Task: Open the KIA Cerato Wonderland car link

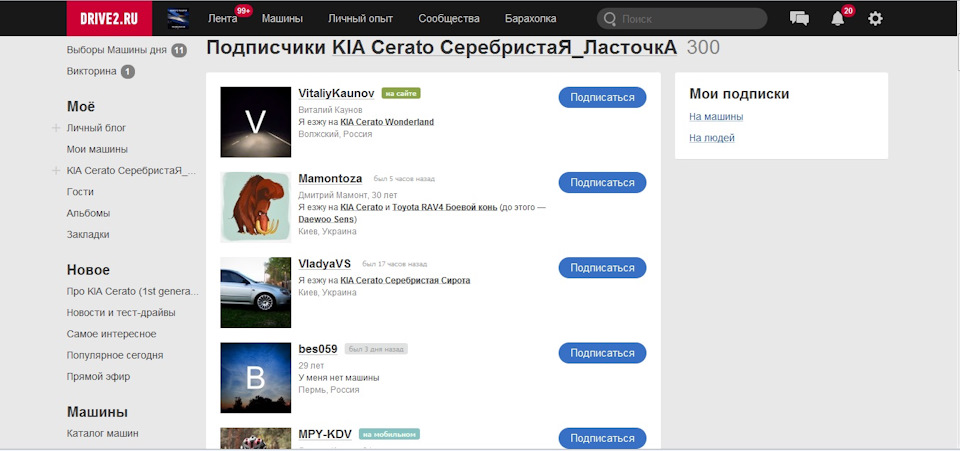Action: (x=387, y=122)
